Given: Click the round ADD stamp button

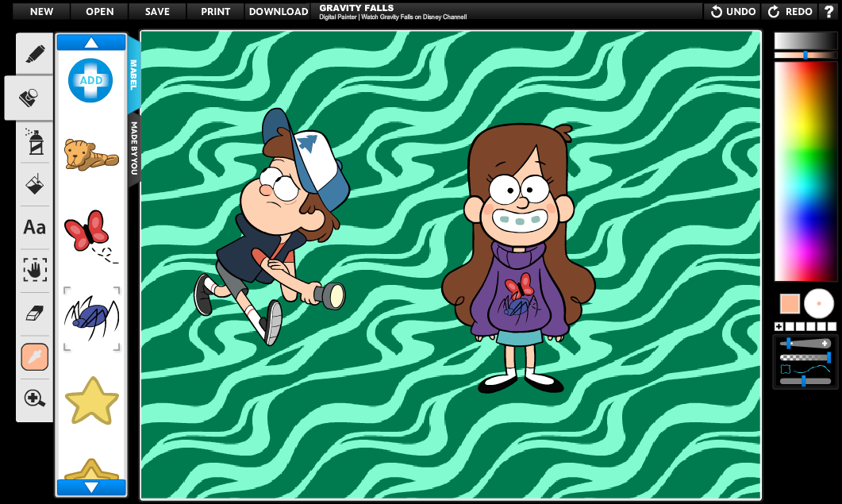Looking at the screenshot, I should tap(90, 81).
